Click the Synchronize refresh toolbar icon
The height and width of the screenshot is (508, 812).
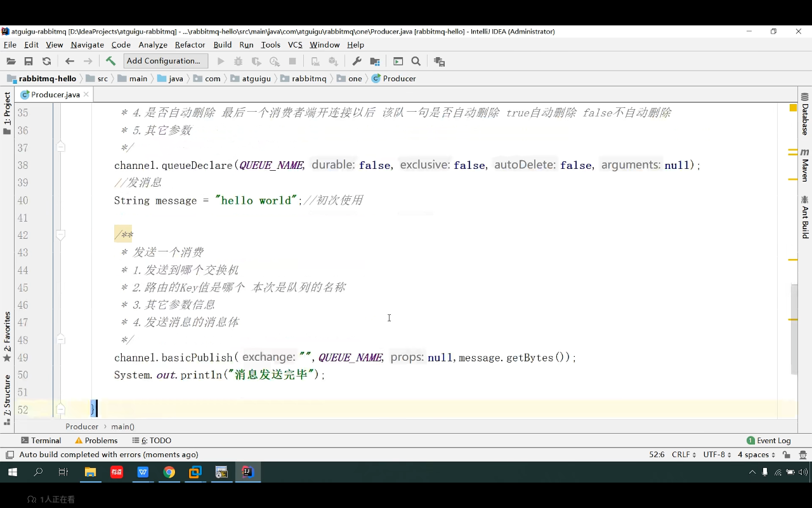click(x=46, y=61)
